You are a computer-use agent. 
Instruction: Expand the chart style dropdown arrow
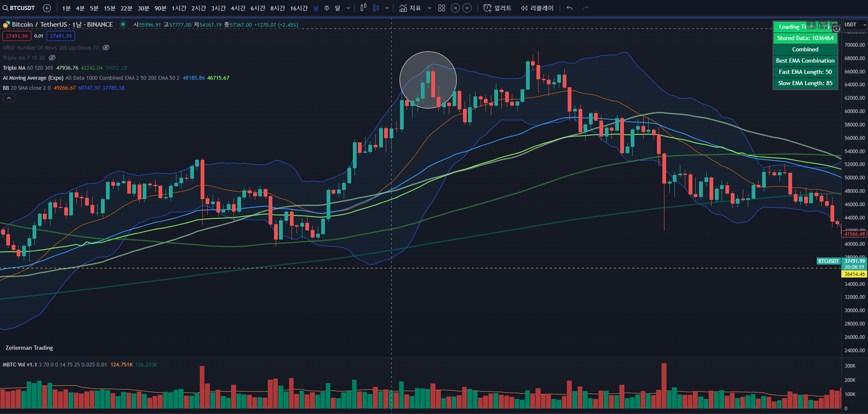click(387, 8)
